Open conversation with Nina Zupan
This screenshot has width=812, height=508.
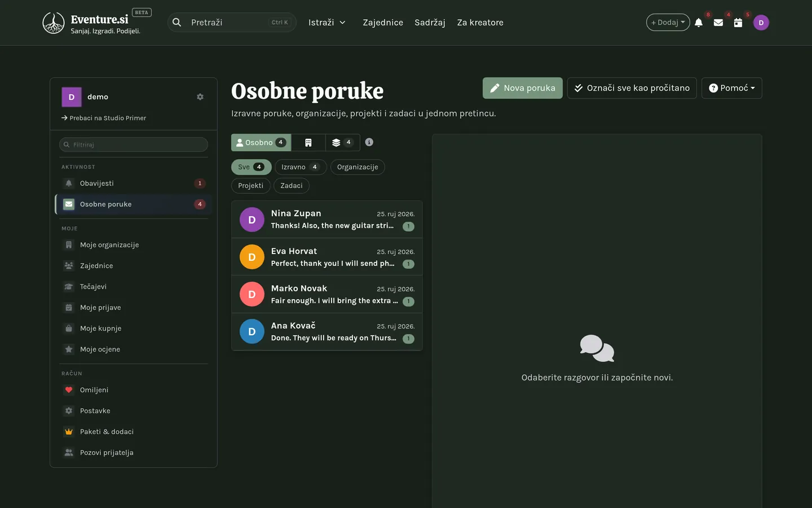point(327,220)
